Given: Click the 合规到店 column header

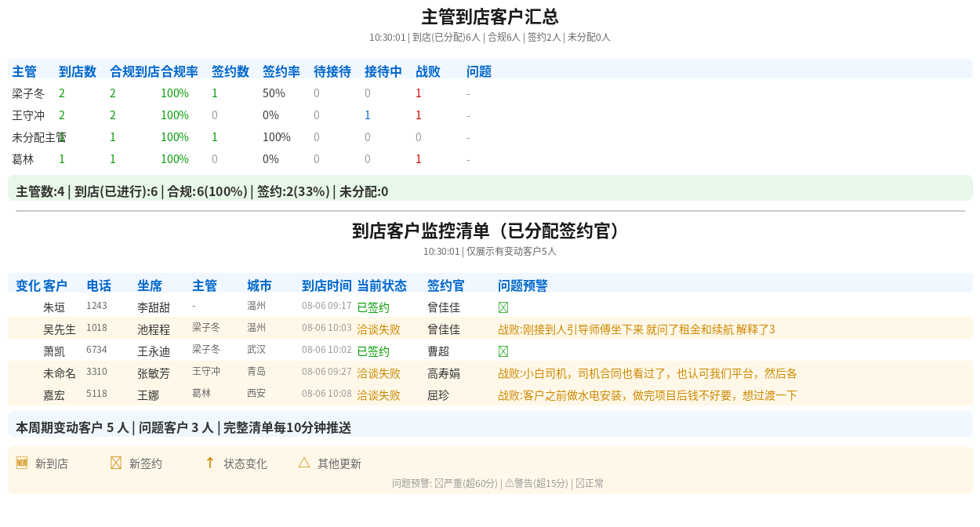Looking at the screenshot, I should click(135, 71).
